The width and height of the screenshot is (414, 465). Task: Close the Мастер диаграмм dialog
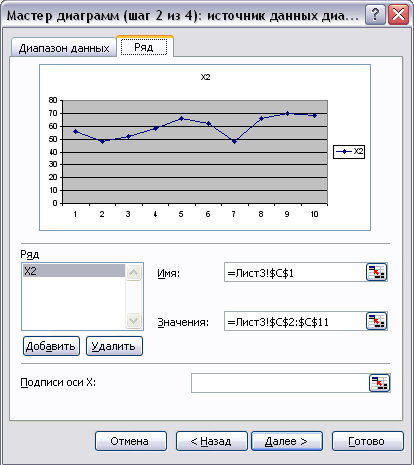coord(398,15)
